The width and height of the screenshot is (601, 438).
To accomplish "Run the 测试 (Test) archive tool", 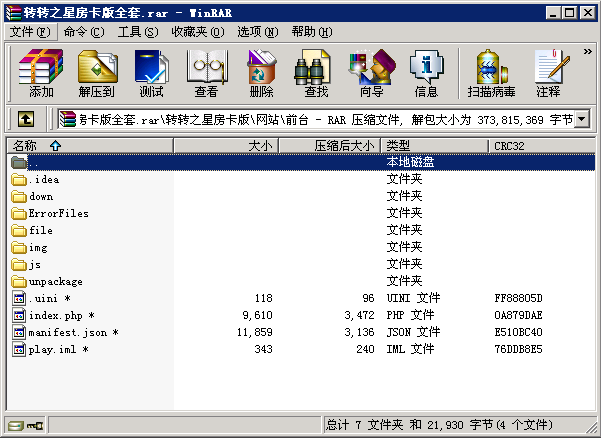I will pos(151,74).
